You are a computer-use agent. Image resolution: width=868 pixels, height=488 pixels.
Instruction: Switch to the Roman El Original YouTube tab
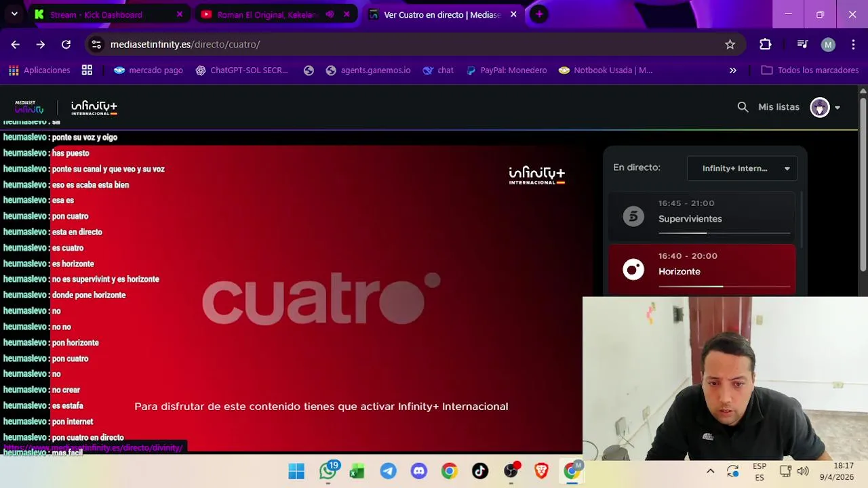tap(275, 14)
